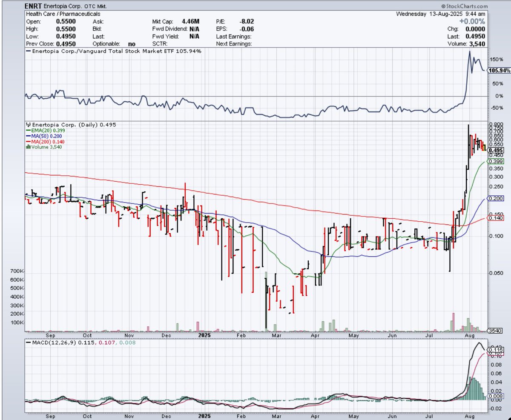Click the 0.495 last price axis tag
Image resolution: width=511 pixels, height=420 pixels.
tap(496, 150)
